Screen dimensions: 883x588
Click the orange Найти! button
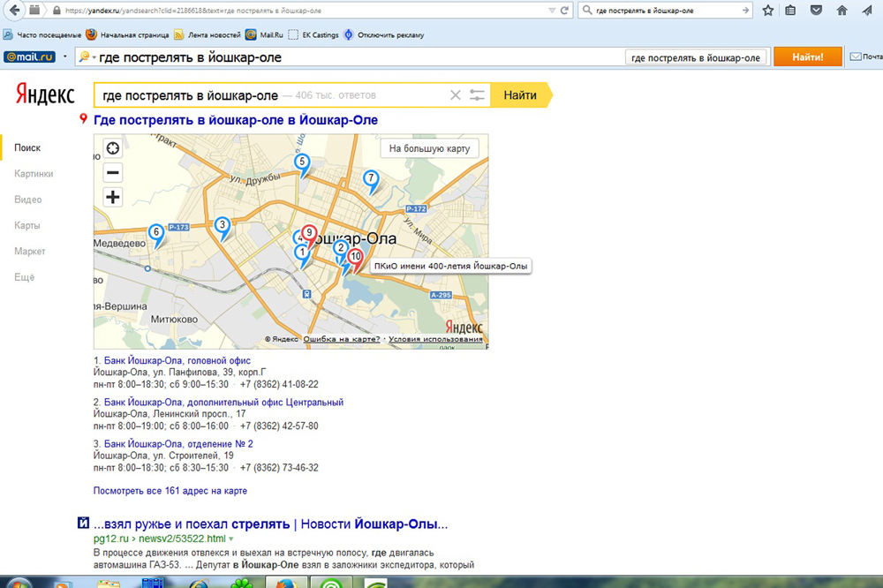coord(808,57)
